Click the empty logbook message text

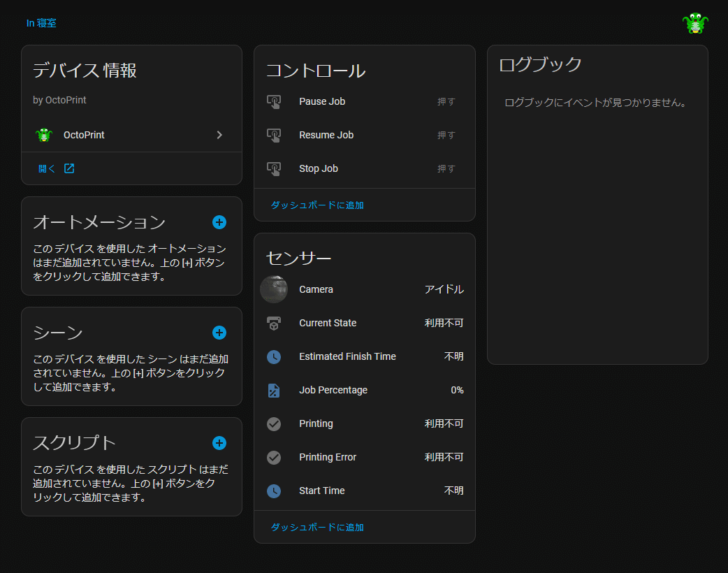click(596, 103)
